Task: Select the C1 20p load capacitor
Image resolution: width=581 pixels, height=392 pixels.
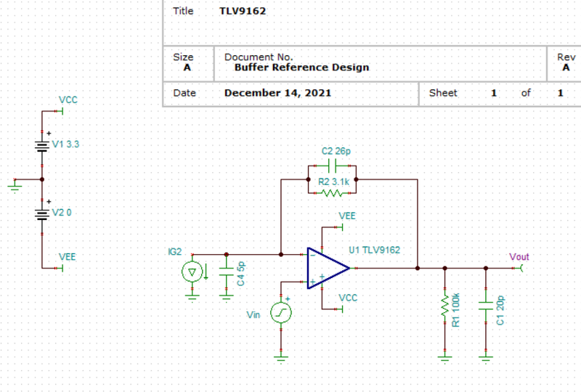Action: coord(486,306)
